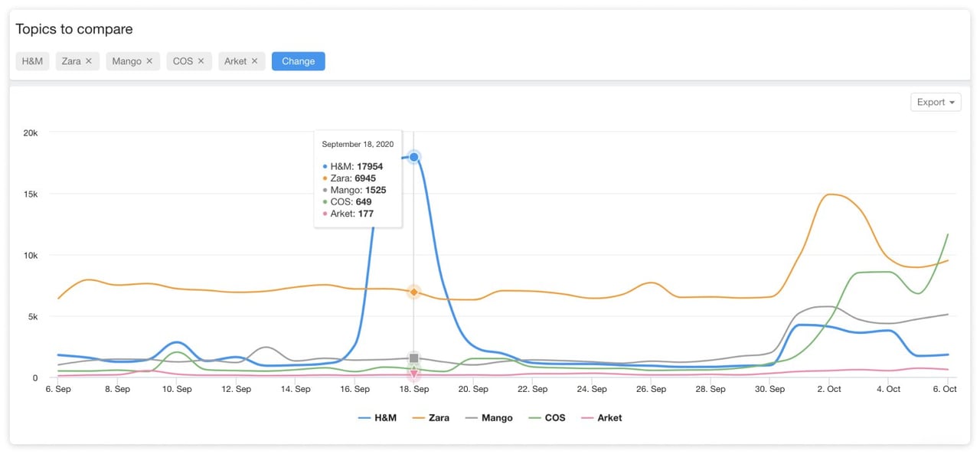Click the pink Arket triangle marker
Screen dimensions: 980x454
[414, 375]
